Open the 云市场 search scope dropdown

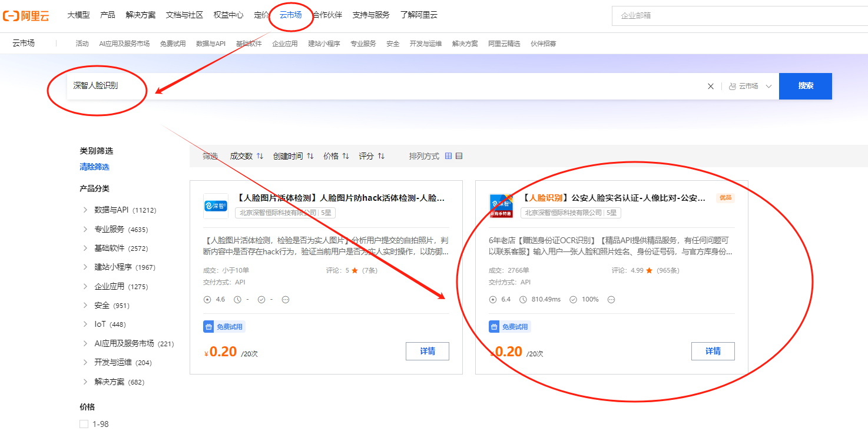[x=750, y=86]
